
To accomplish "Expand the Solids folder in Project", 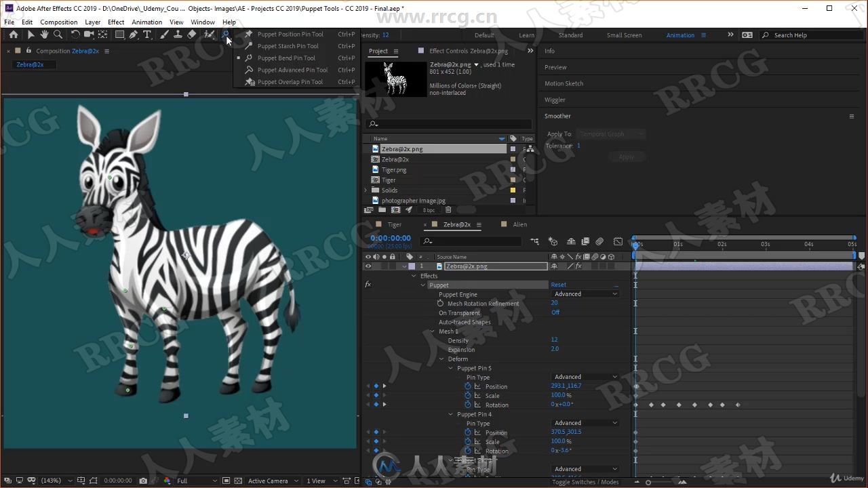I will pos(366,190).
